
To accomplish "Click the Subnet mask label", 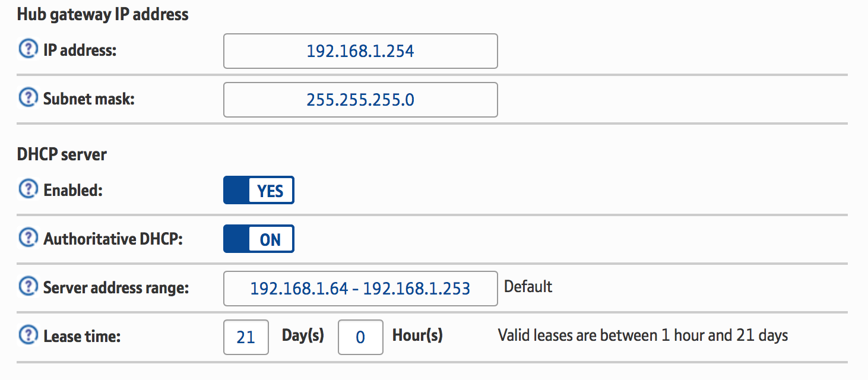I will 88,99.
